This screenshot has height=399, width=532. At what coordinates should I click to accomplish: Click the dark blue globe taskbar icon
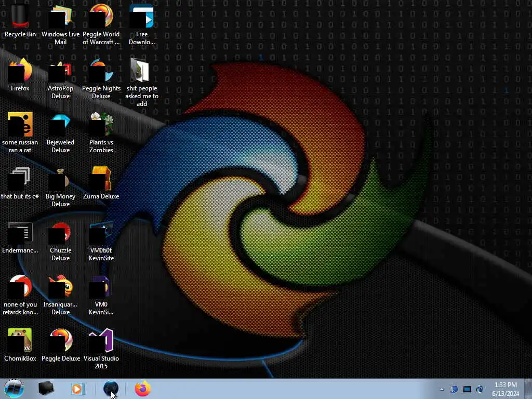(x=111, y=389)
